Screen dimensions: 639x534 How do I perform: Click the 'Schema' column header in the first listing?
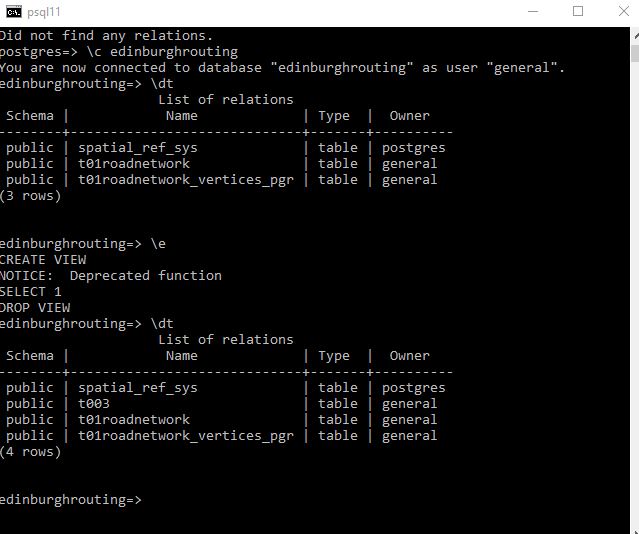[30, 116]
